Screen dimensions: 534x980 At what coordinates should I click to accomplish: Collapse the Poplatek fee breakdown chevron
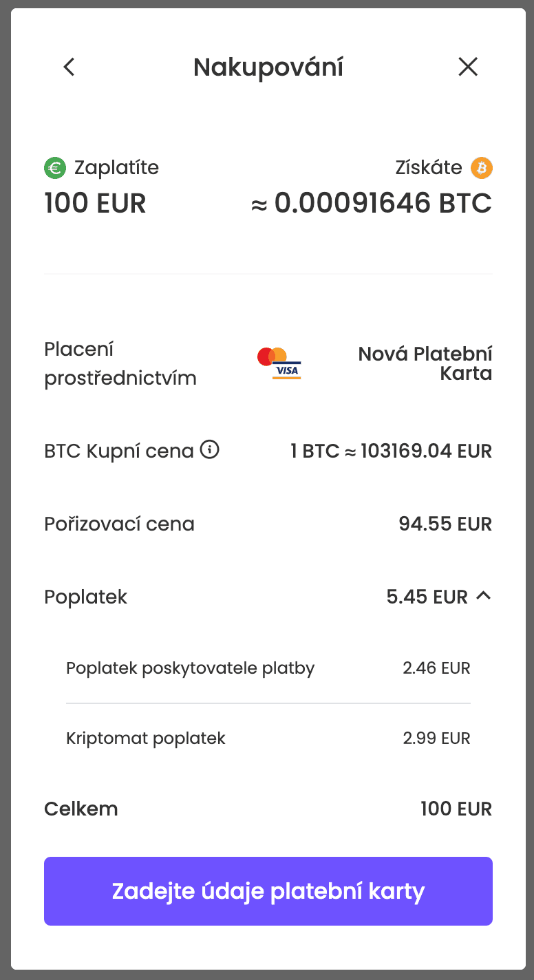tap(484, 596)
